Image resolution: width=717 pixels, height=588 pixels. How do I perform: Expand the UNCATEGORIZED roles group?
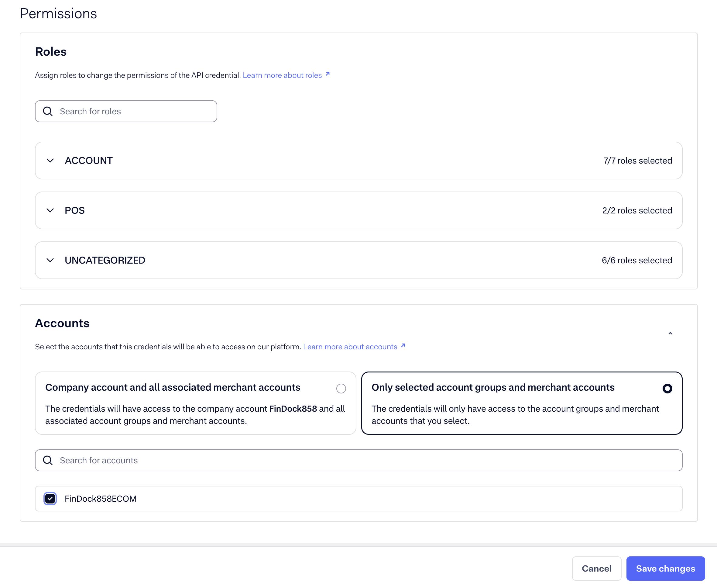click(x=50, y=260)
